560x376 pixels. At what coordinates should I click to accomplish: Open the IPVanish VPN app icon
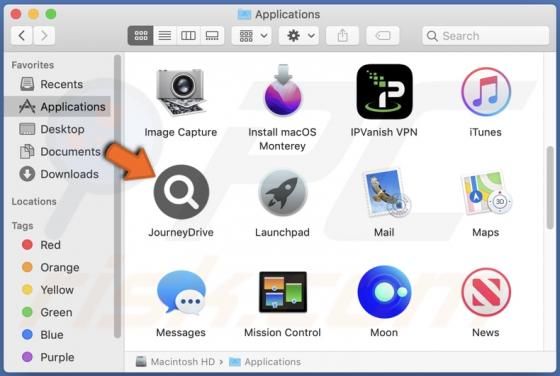pyautogui.click(x=384, y=92)
